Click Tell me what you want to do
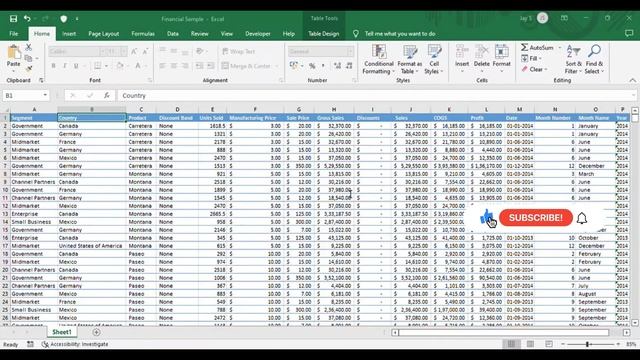Screen dimensions: 640x360 (400, 34)
